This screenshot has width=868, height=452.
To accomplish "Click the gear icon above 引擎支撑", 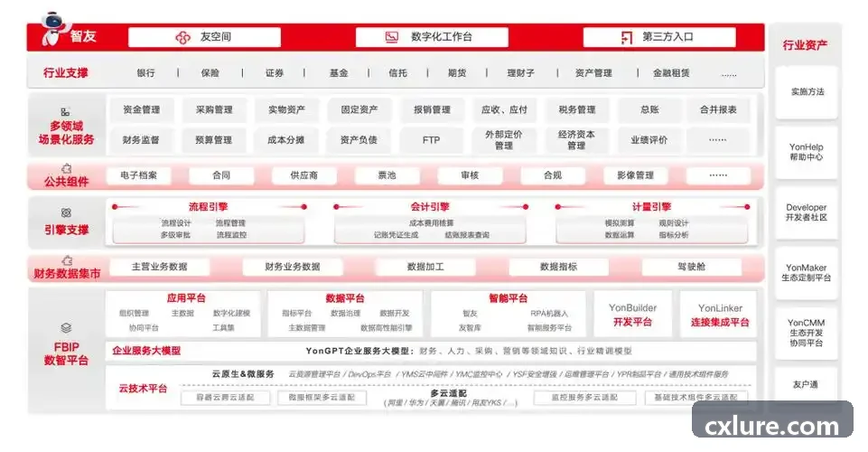I will [66, 212].
